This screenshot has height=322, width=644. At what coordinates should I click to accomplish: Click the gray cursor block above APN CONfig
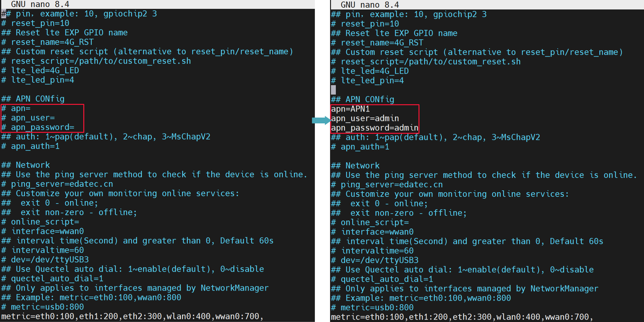click(333, 90)
